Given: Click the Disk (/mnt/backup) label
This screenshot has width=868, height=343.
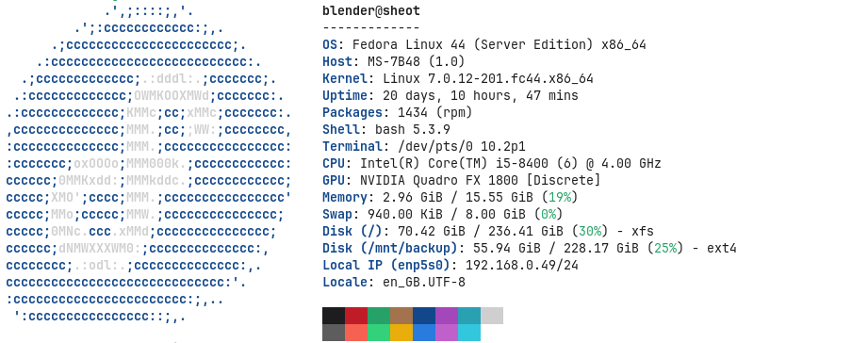Looking at the screenshot, I should pos(390,249).
